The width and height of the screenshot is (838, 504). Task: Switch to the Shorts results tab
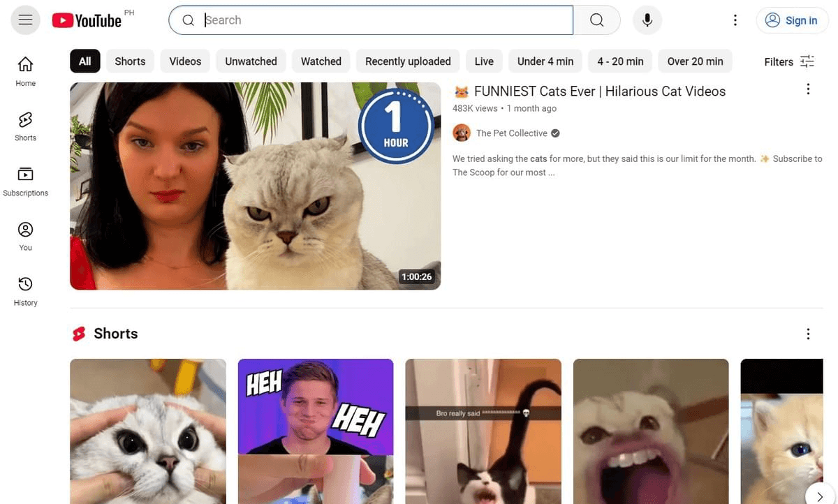130,61
